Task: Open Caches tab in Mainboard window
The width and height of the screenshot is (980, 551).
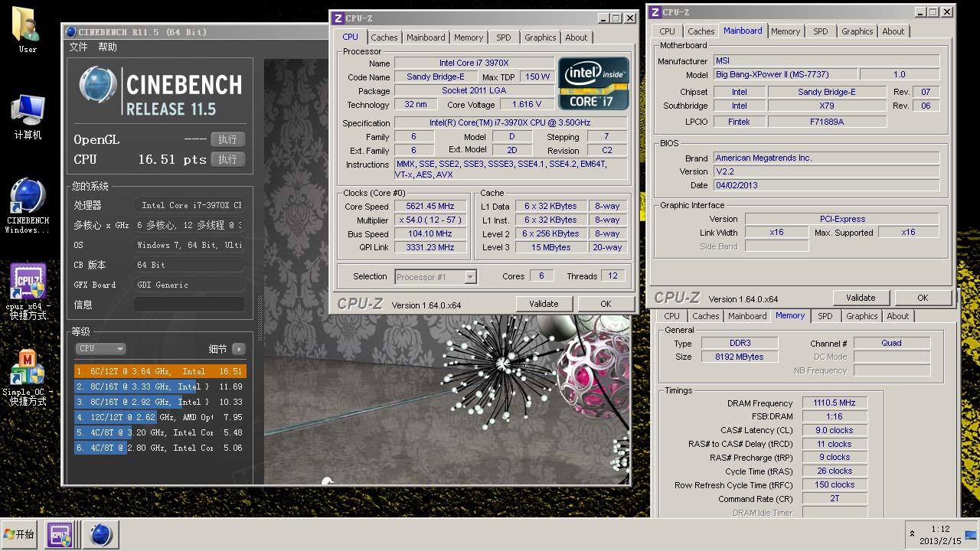Action: click(x=701, y=31)
